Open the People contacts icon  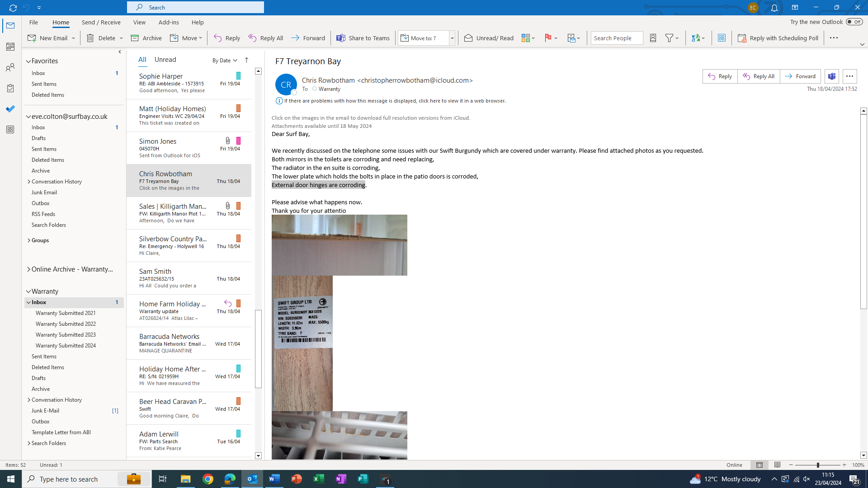10,67
